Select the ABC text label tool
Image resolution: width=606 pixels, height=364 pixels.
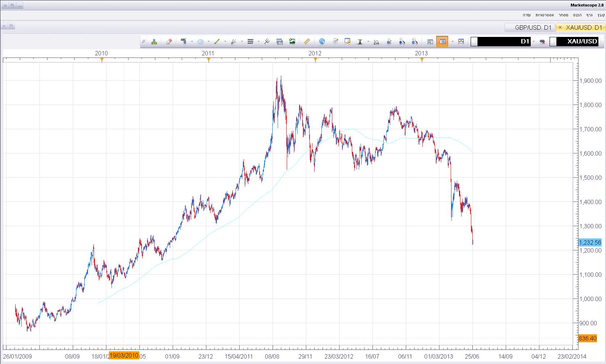pyautogui.click(x=184, y=42)
